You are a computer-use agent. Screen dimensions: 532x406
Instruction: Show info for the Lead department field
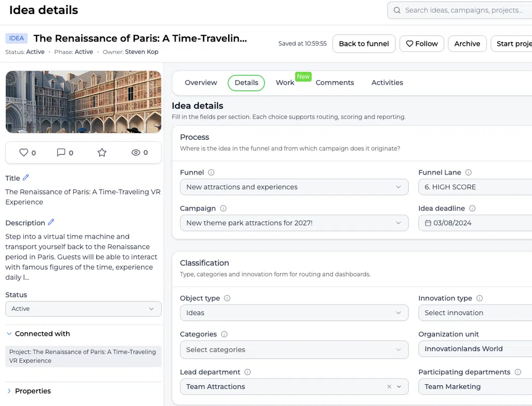(x=248, y=372)
